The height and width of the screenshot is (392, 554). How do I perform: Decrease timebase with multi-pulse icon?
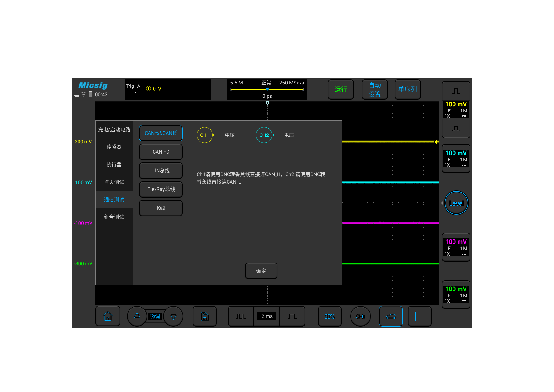coord(241,316)
